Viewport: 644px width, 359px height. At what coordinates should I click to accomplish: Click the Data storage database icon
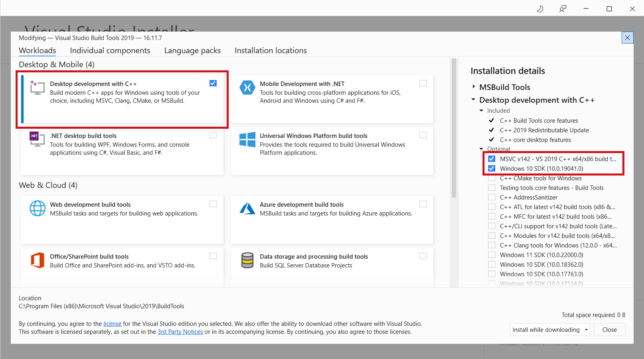tap(247, 260)
